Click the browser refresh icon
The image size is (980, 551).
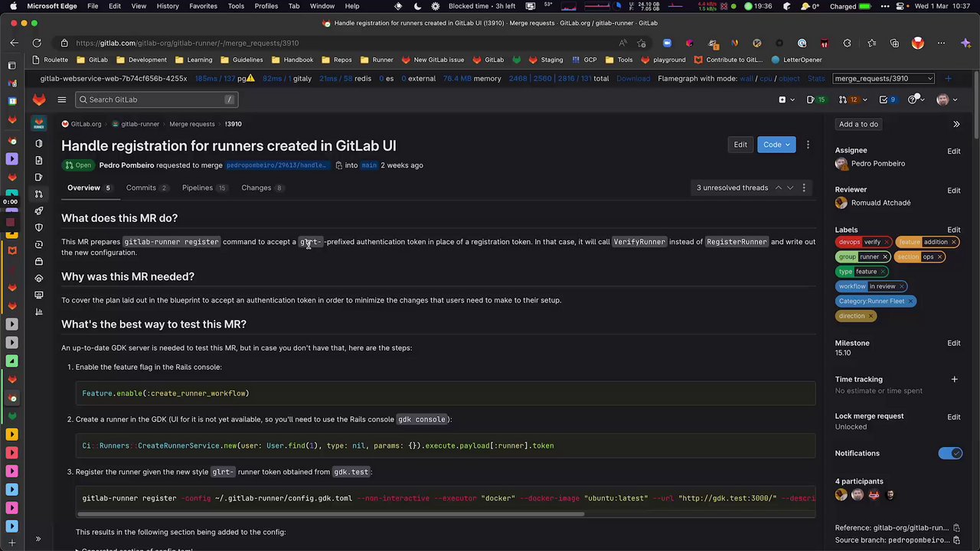coord(37,43)
